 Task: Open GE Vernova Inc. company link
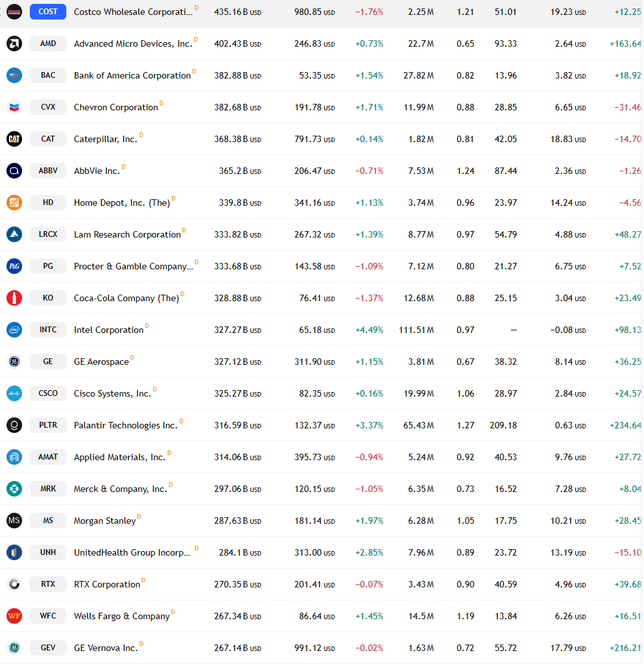click(106, 648)
